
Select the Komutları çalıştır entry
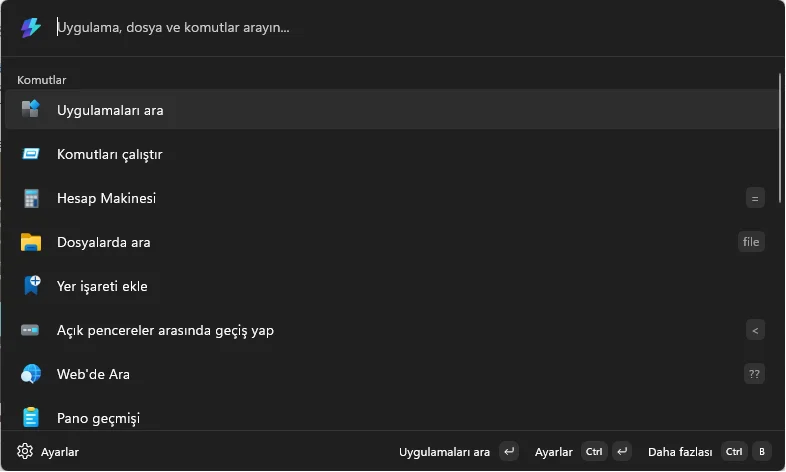pyautogui.click(x=391, y=154)
